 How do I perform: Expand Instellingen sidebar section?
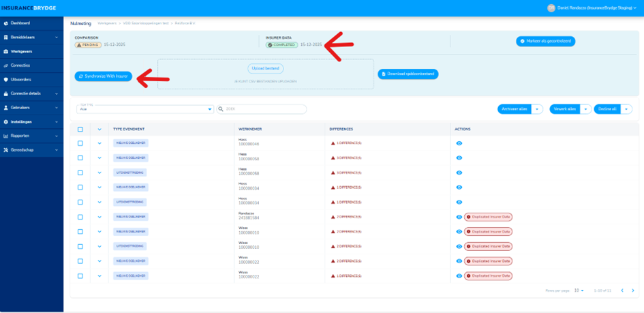(x=31, y=122)
